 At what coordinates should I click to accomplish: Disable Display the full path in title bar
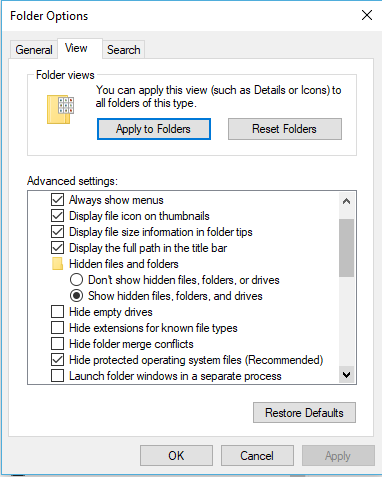click(x=57, y=248)
